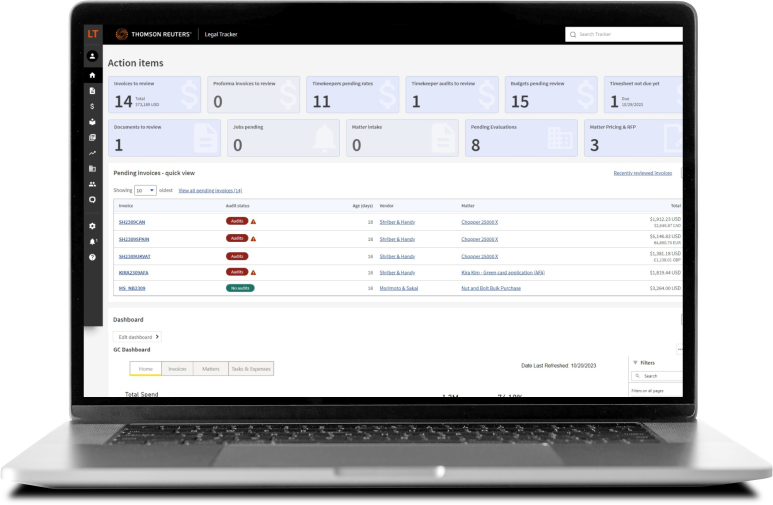
Task: Select the Tasks & Expenses tab
Action: pyautogui.click(x=250, y=369)
